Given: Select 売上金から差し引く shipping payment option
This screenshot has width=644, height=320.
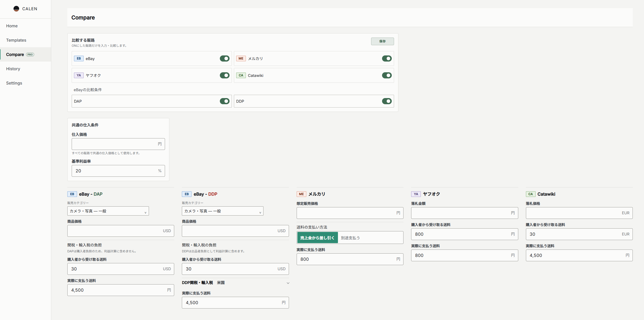Looking at the screenshot, I should pyautogui.click(x=317, y=238).
